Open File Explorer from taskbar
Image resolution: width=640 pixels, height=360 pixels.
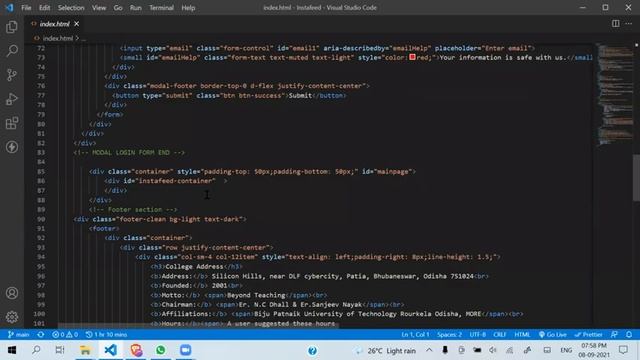pos(85,350)
